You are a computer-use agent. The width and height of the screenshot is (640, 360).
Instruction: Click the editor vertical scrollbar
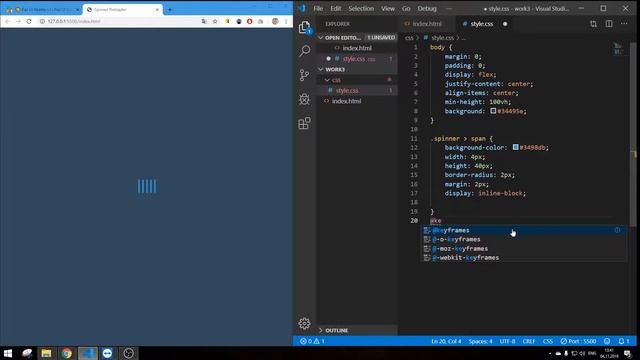(633, 135)
